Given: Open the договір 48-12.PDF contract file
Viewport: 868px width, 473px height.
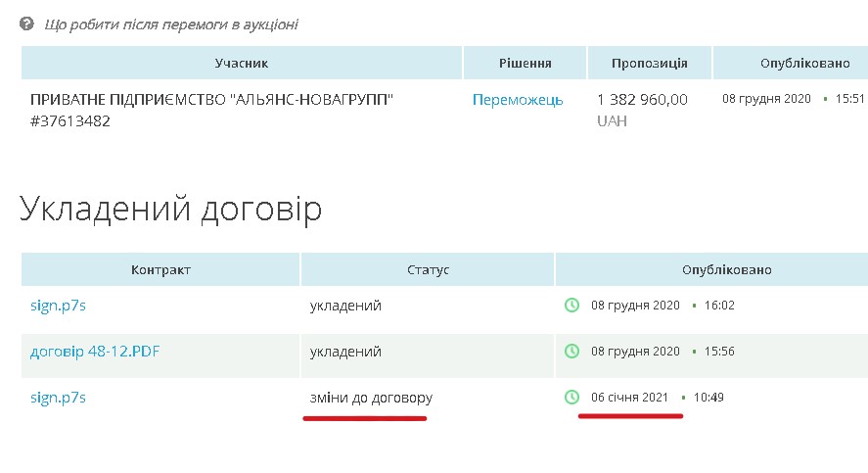Looking at the screenshot, I should (x=95, y=352).
